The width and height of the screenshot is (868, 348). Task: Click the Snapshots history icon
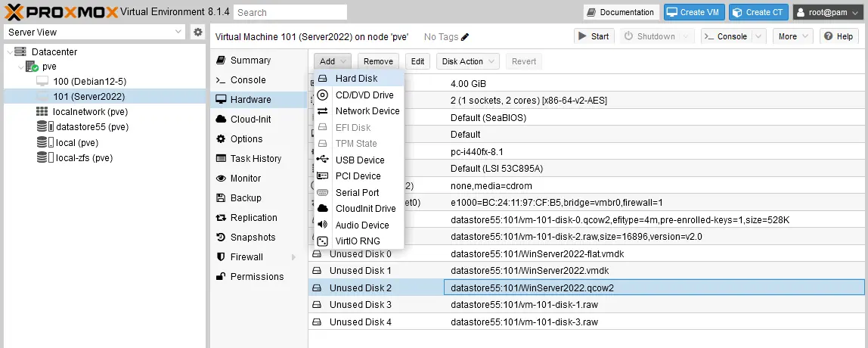coord(221,238)
